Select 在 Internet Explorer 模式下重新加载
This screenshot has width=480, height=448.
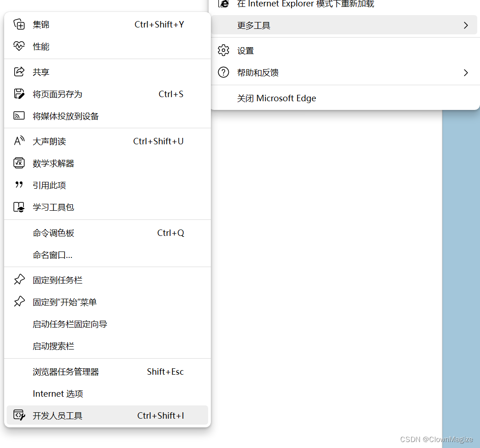click(345, 4)
